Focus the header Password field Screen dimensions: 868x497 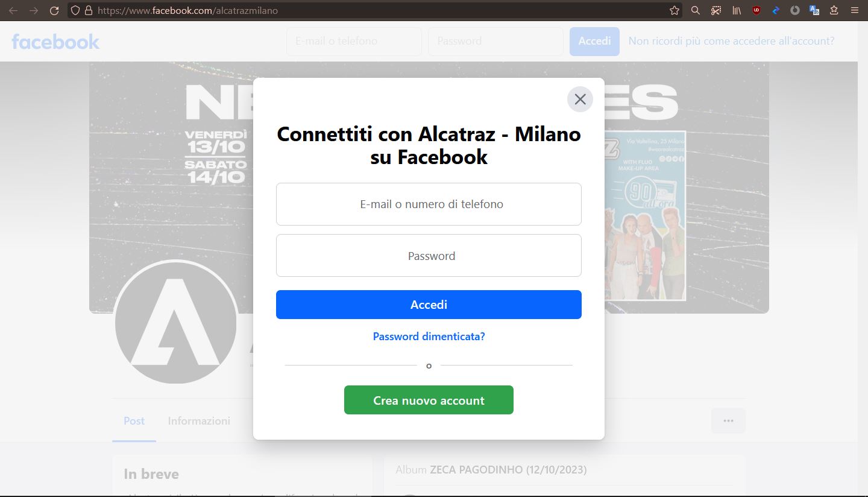point(495,41)
